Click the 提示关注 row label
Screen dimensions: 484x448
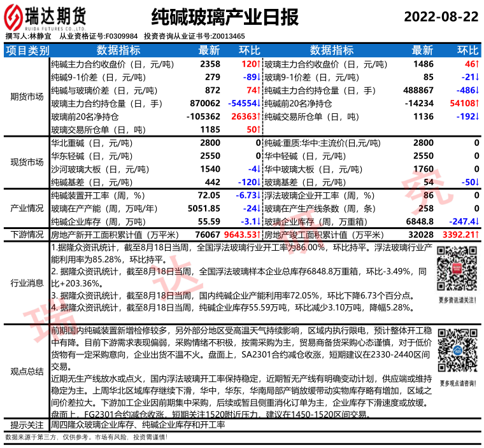click(27, 424)
